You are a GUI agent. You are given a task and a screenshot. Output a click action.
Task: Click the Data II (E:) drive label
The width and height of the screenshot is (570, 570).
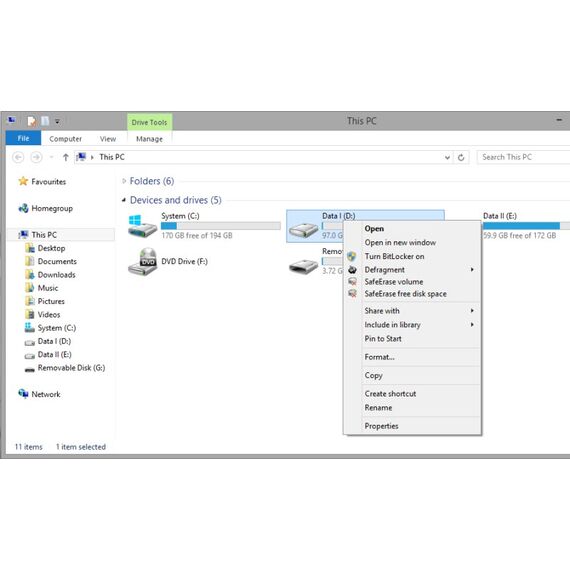pyautogui.click(x=499, y=216)
